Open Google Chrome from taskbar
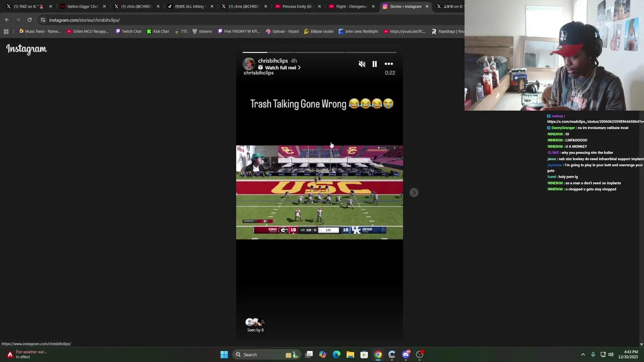Image resolution: width=644 pixels, height=362 pixels. point(378,354)
